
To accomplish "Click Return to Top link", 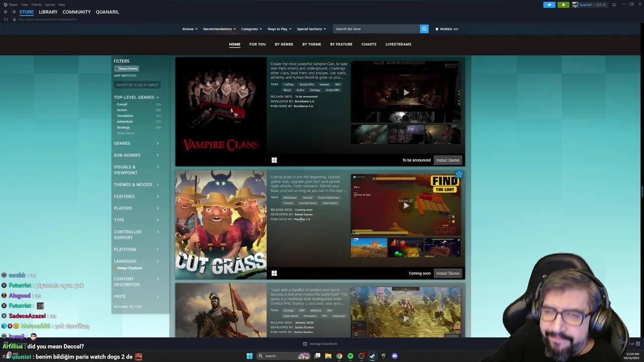I will [127, 307].
